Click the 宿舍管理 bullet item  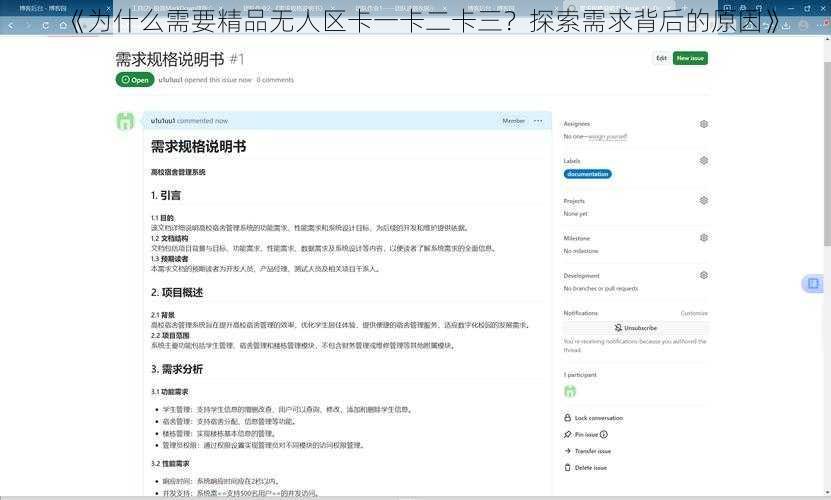point(229,422)
